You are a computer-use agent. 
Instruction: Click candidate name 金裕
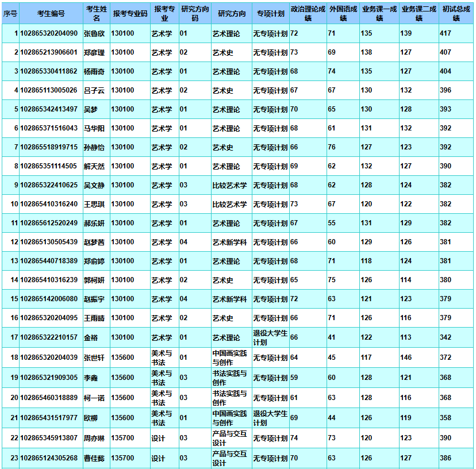pyautogui.click(x=91, y=337)
